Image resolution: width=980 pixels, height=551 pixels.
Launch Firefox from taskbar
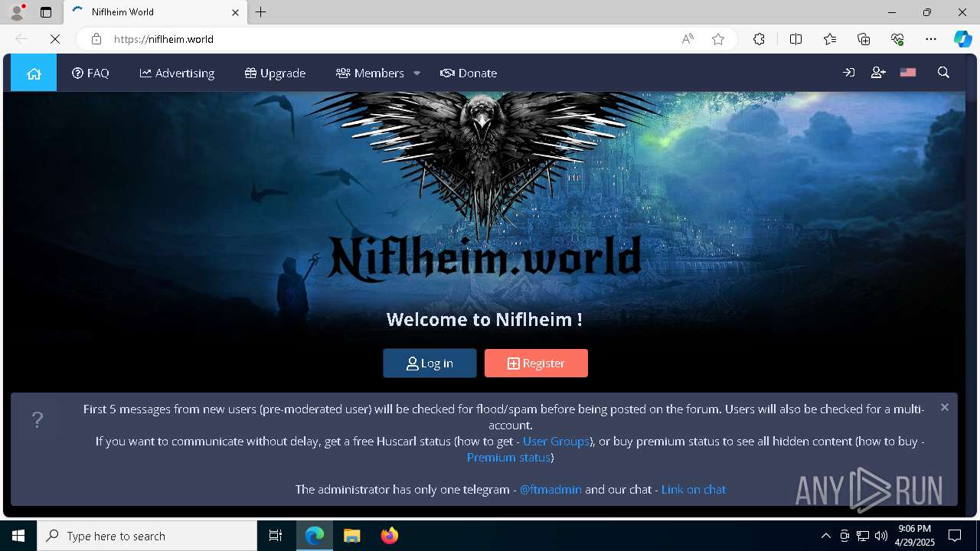coord(390,536)
